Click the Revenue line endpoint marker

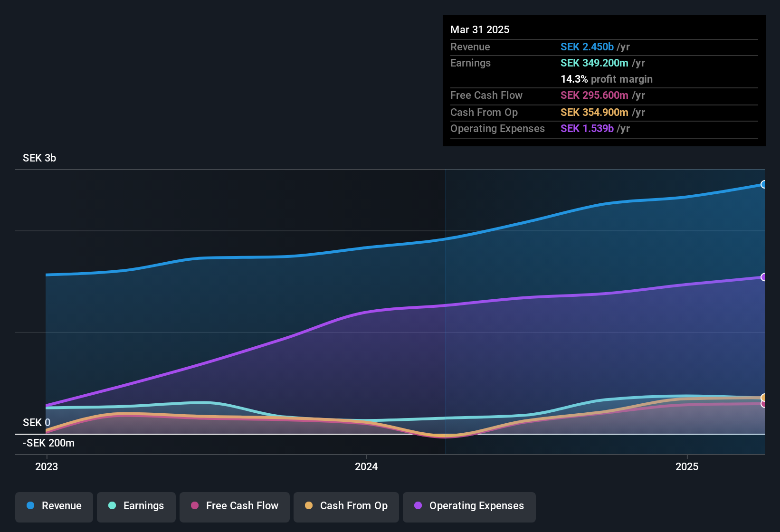pos(764,184)
